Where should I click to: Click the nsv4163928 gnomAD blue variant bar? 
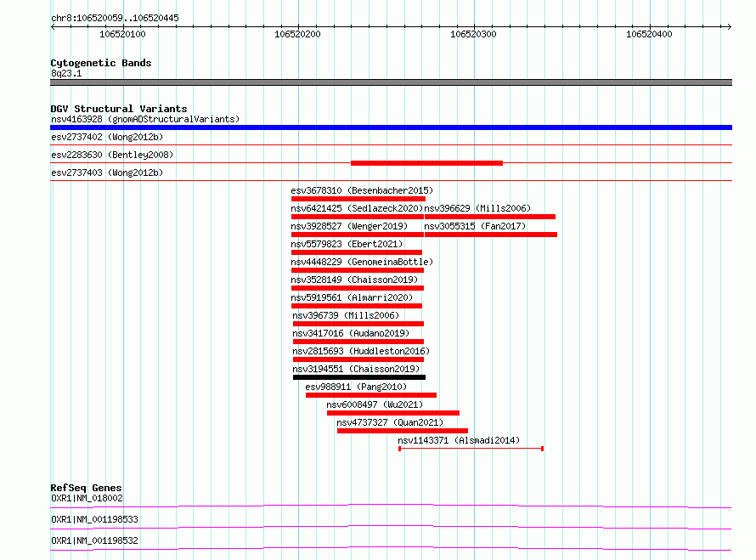point(391,127)
